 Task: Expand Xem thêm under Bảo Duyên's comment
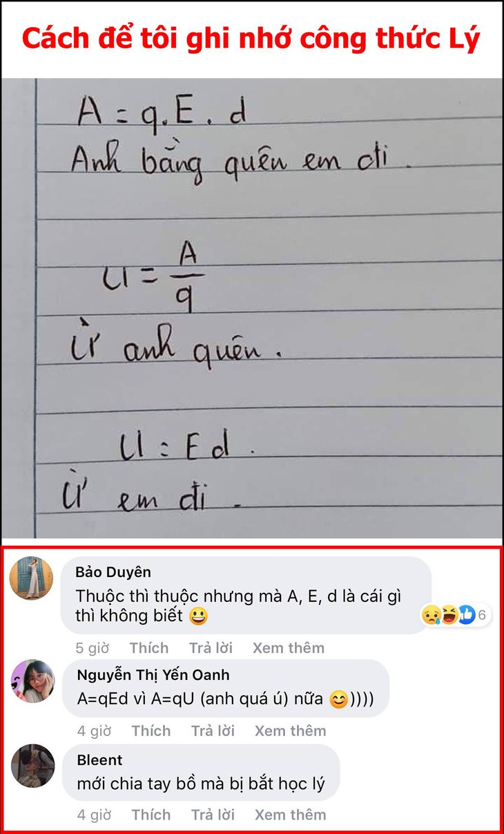pos(288,648)
